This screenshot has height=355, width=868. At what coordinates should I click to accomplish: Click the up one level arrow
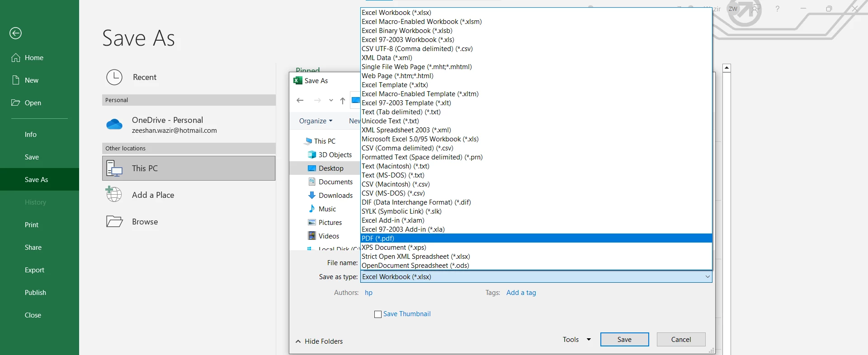[343, 101]
